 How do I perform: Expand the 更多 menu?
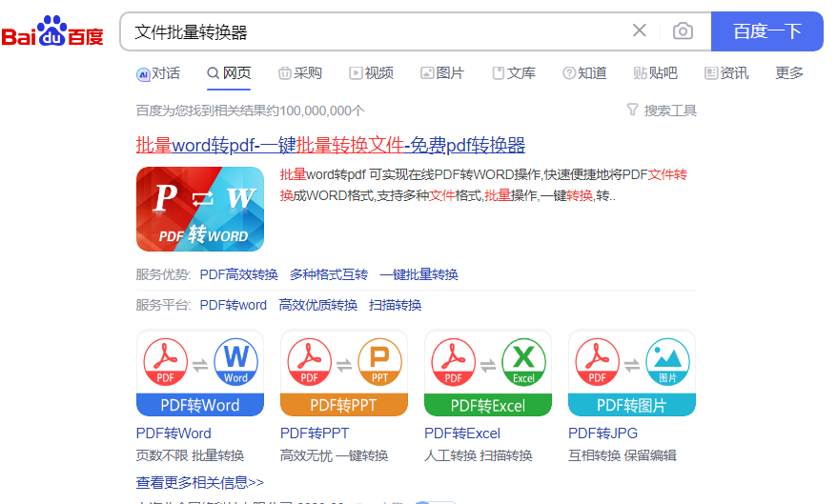pyautogui.click(x=789, y=73)
